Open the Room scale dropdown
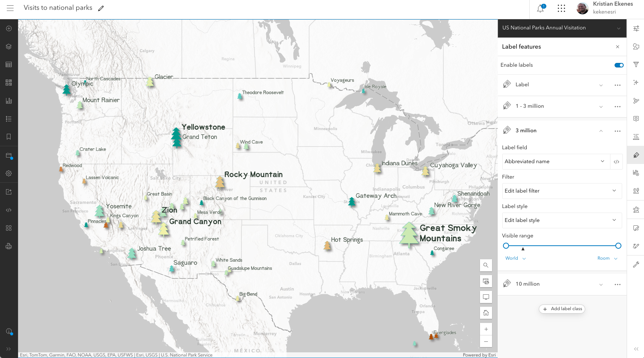Image resolution: width=644 pixels, height=358 pixels. pos(607,259)
